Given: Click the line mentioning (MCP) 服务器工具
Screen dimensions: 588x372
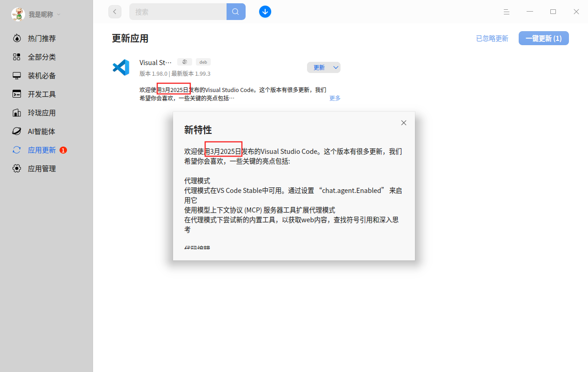Looking at the screenshot, I should pos(260,210).
